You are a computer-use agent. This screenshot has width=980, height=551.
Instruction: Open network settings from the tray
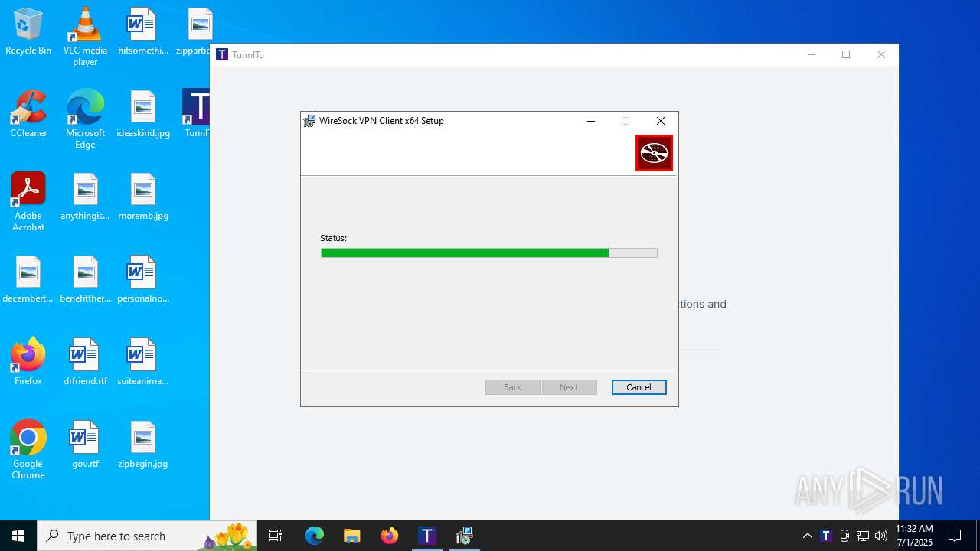pos(863,536)
